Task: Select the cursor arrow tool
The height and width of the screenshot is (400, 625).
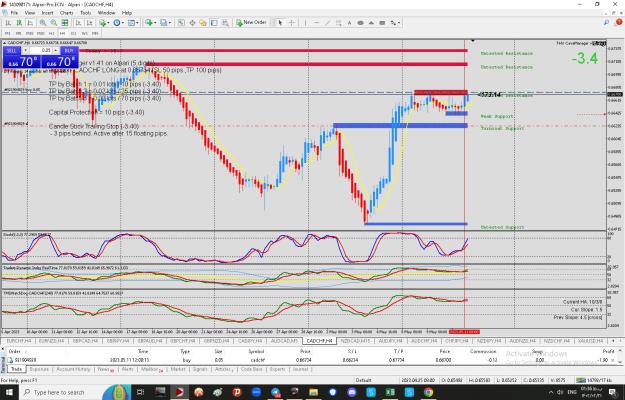Action: coord(280,23)
